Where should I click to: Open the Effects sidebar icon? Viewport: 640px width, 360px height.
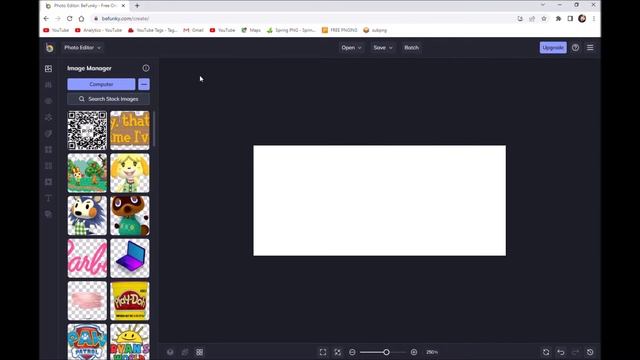[x=49, y=117]
